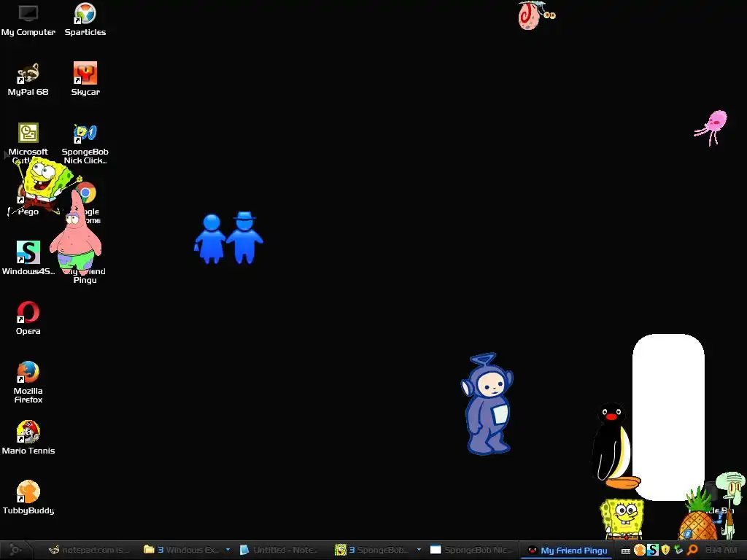Open the Opera browser shortcut
The width and height of the screenshot is (747, 560).
(28, 318)
